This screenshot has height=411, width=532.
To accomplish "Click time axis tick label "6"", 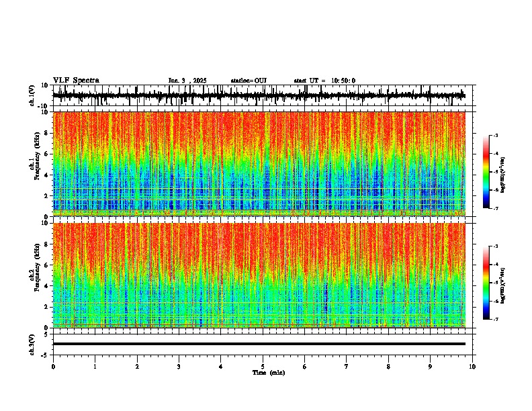I will coord(305,367).
